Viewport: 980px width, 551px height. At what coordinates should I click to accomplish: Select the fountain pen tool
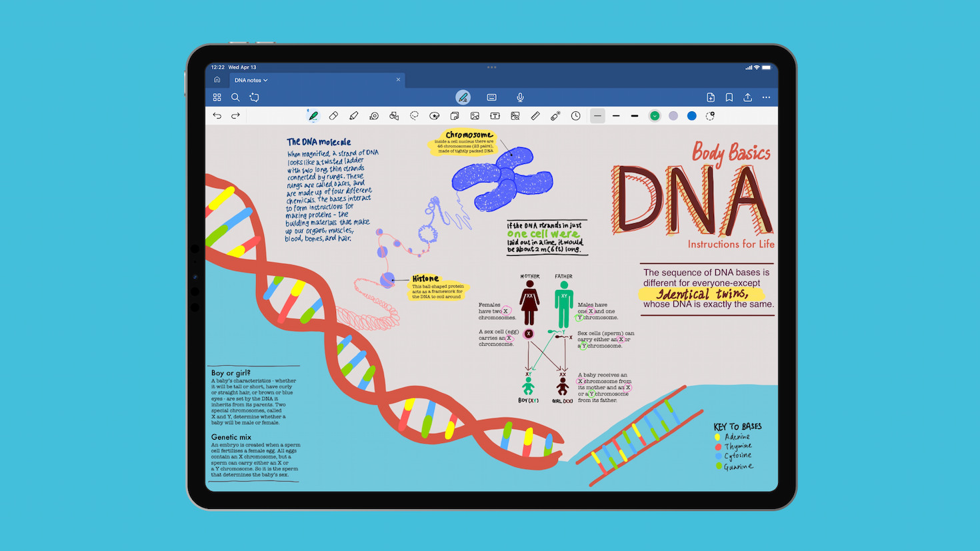313,115
